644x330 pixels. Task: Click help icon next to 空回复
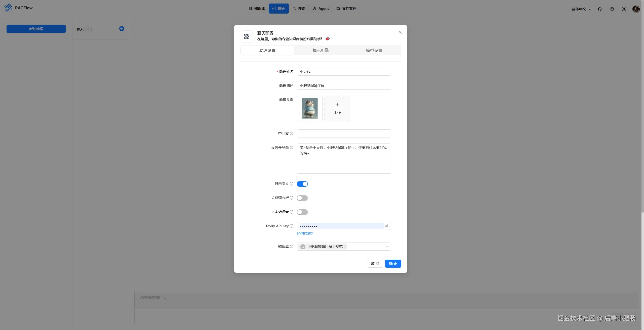click(292, 133)
